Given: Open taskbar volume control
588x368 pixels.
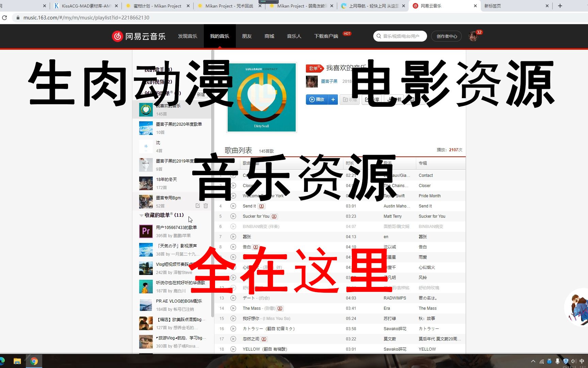Looking at the screenshot, I should (x=574, y=361).
